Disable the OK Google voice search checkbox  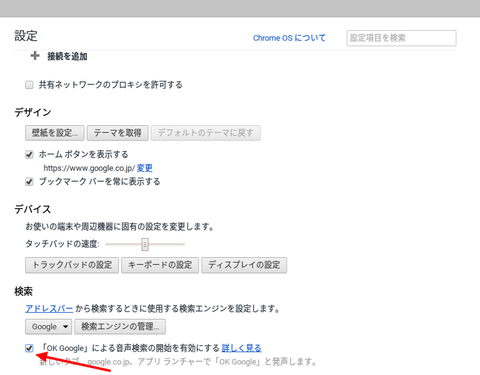pos(29,348)
